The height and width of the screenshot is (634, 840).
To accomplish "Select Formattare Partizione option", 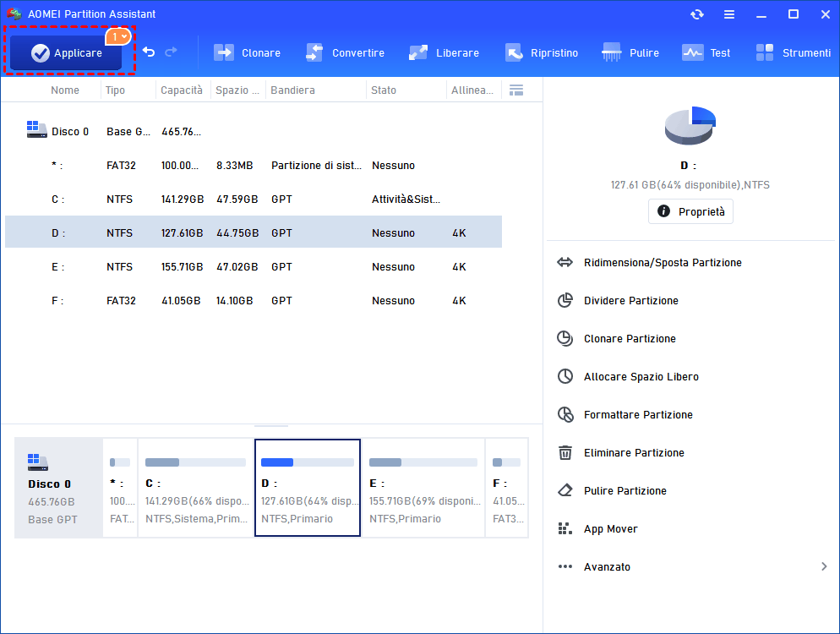I will tap(637, 415).
